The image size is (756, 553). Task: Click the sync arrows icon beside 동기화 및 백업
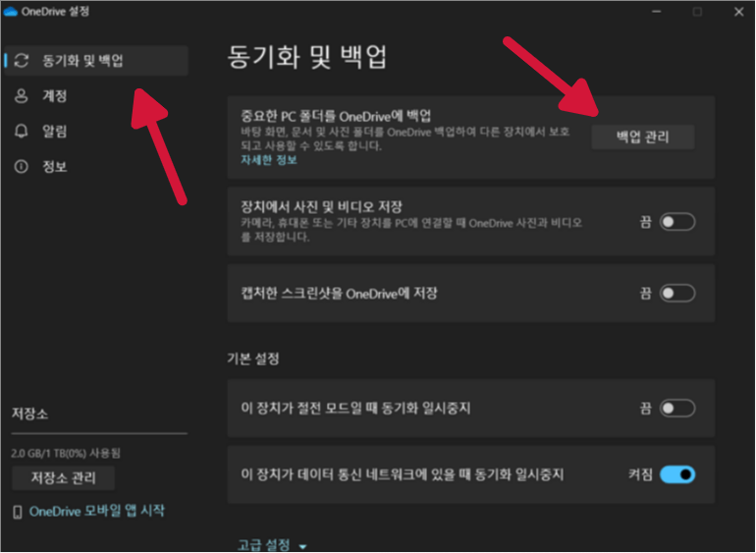22,60
